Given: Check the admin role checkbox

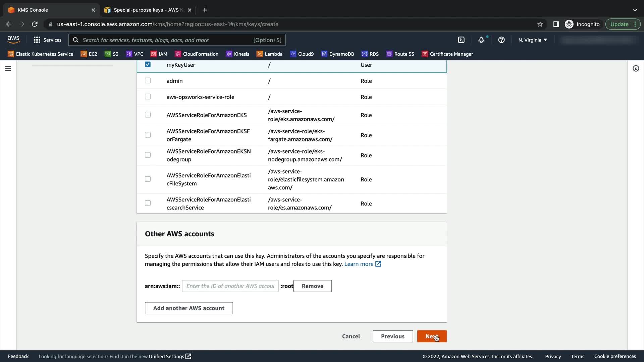Looking at the screenshot, I should point(148,80).
